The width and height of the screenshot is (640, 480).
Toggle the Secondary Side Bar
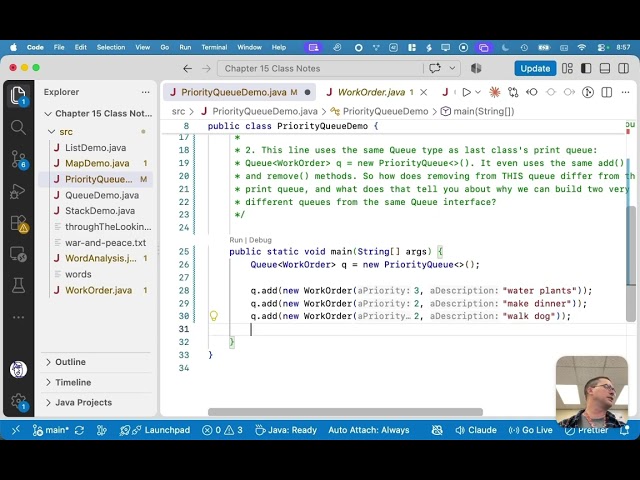point(624,68)
